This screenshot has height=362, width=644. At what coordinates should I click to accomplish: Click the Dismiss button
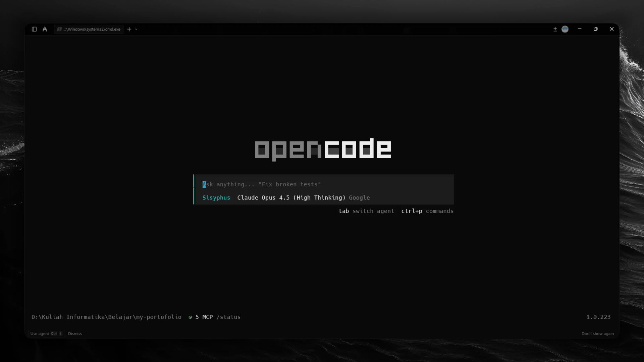tap(75, 334)
